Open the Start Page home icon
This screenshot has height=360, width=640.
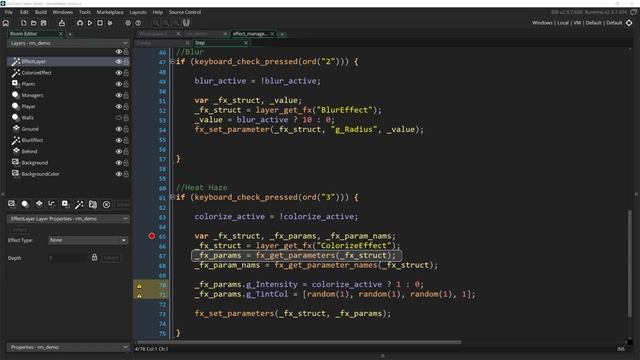coord(6,23)
